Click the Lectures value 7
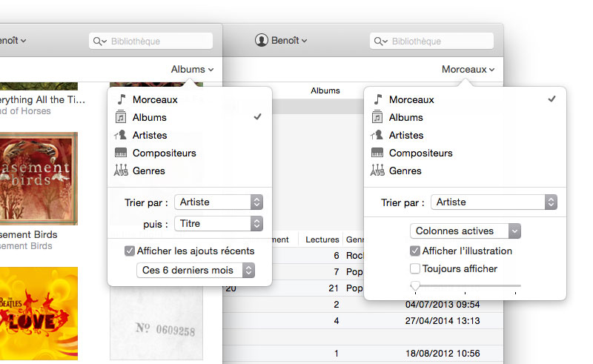This screenshot has width=593, height=364. pyautogui.click(x=337, y=271)
